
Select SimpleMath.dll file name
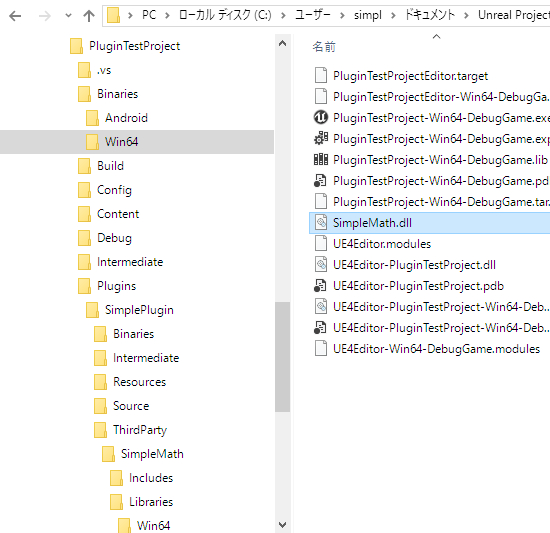[372, 223]
